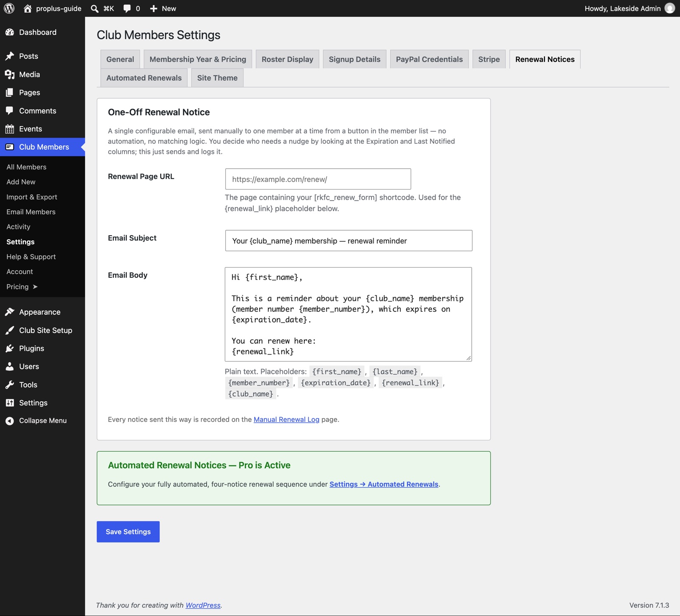Click the Club Members card icon

(10, 147)
